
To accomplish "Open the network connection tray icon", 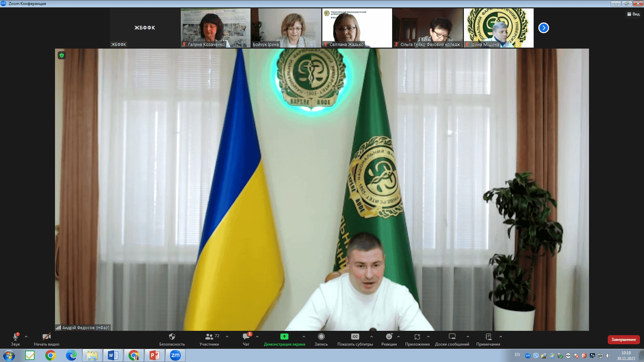I will [x=600, y=356].
